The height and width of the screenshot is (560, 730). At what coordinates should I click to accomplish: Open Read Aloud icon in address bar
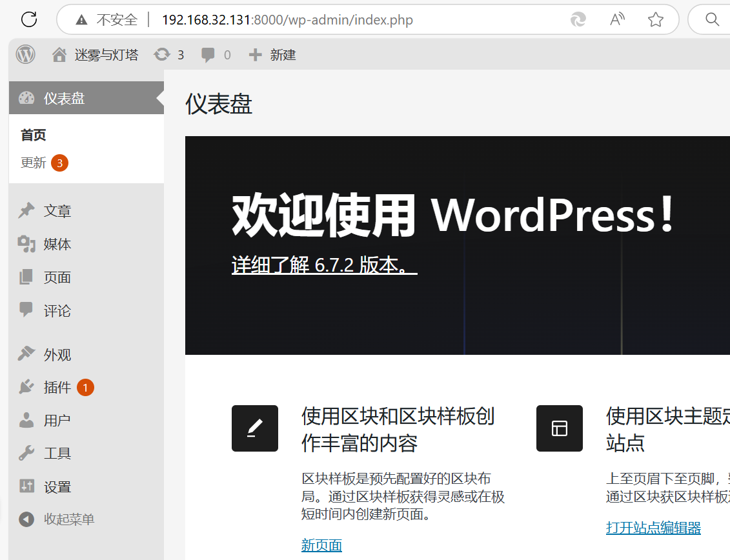617,19
